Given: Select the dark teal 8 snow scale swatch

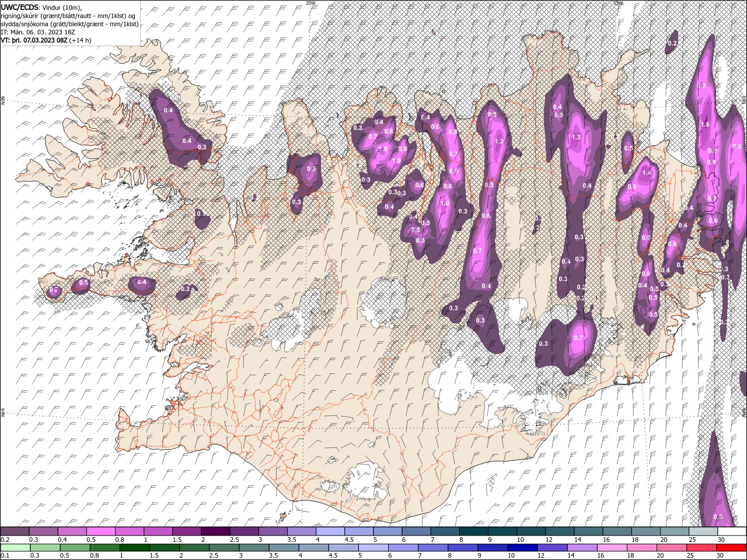Looking at the screenshot, I should click(474, 531).
